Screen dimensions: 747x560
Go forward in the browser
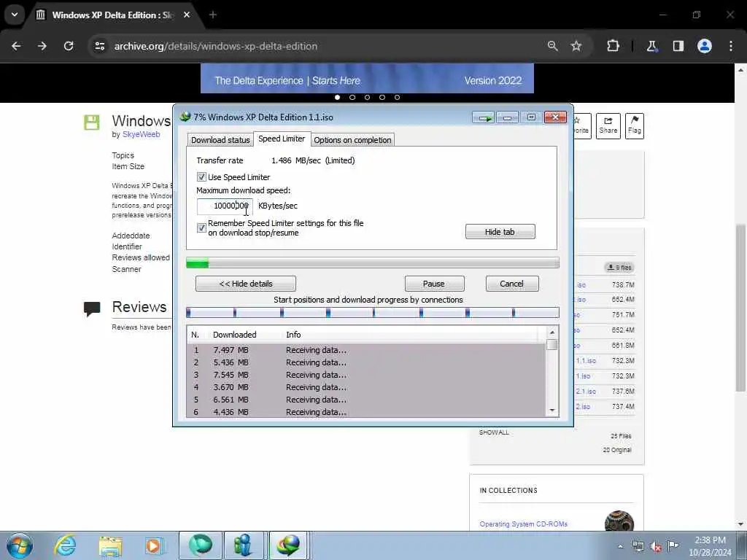tap(42, 46)
